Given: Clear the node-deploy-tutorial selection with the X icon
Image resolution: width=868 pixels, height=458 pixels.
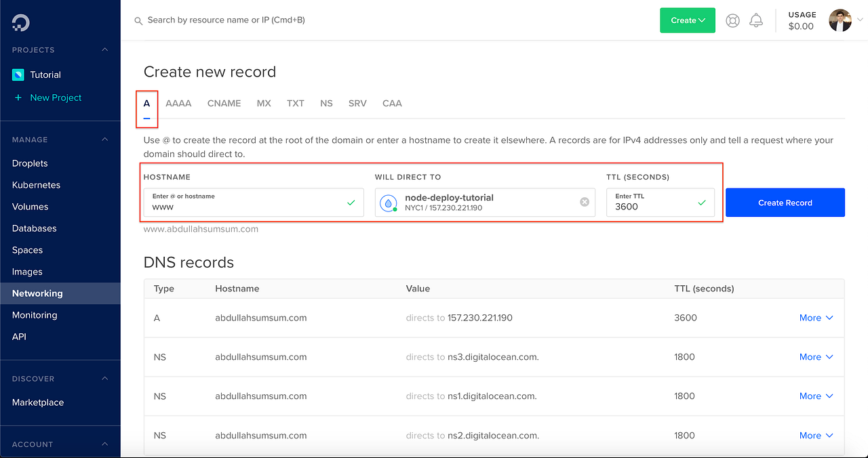Looking at the screenshot, I should (x=584, y=202).
